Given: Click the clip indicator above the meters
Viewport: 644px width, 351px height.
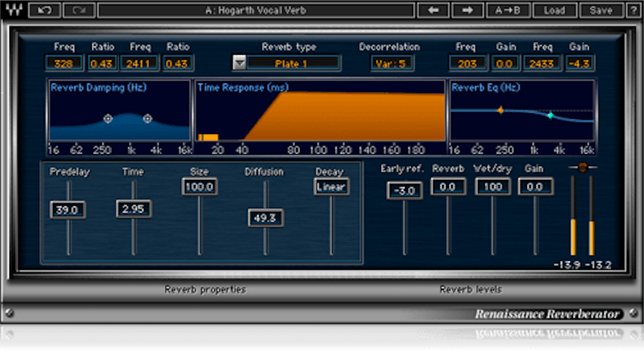Looking at the screenshot, I should pos(582,167).
